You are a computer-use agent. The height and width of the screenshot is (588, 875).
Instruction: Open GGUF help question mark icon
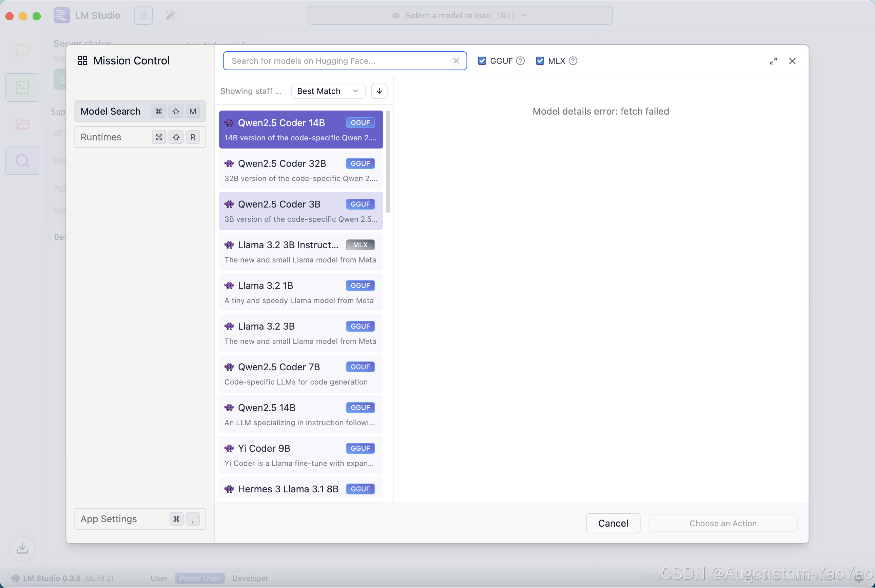520,61
